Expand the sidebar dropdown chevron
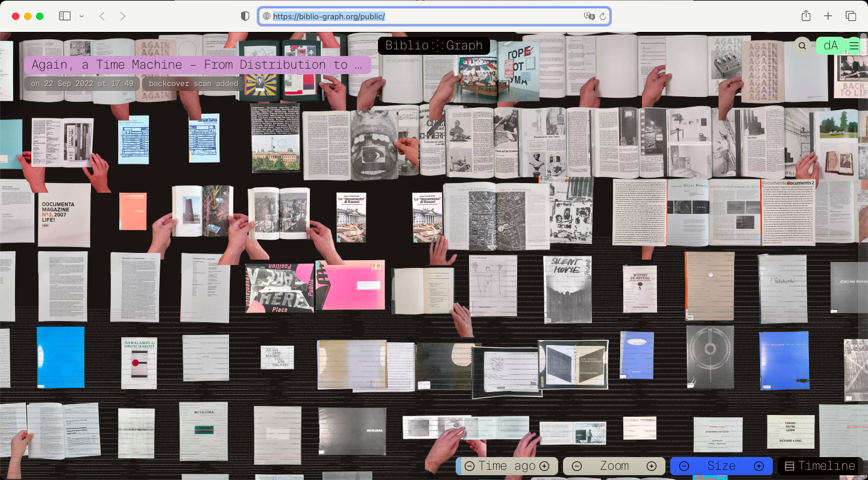 pyautogui.click(x=81, y=16)
